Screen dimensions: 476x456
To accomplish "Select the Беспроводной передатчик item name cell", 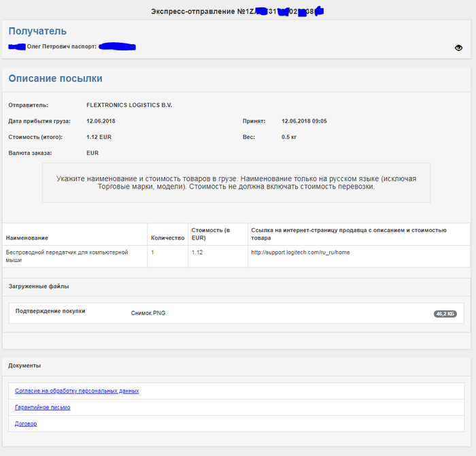I will click(67, 256).
